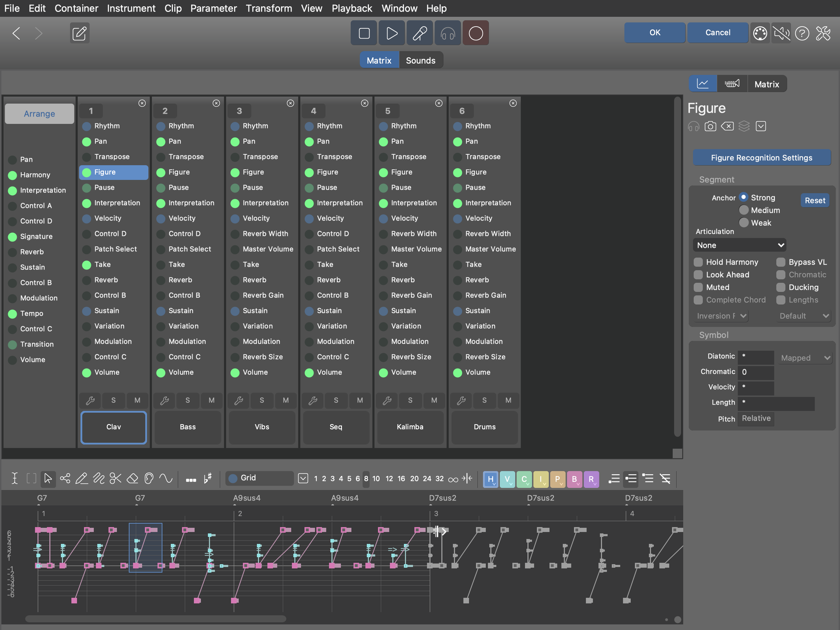Viewport: 840px width, 630px height.
Task: Switch to the Sounds tab
Action: (420, 61)
